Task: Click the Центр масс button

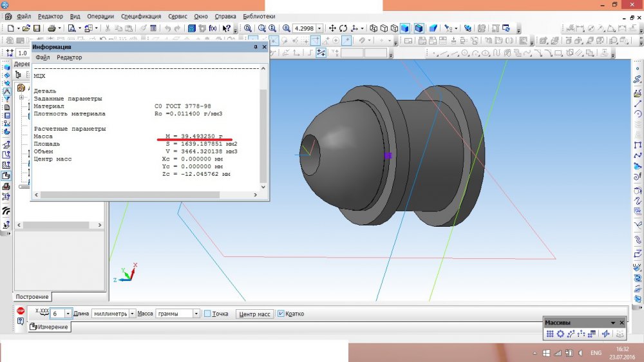Action: pos(255,314)
